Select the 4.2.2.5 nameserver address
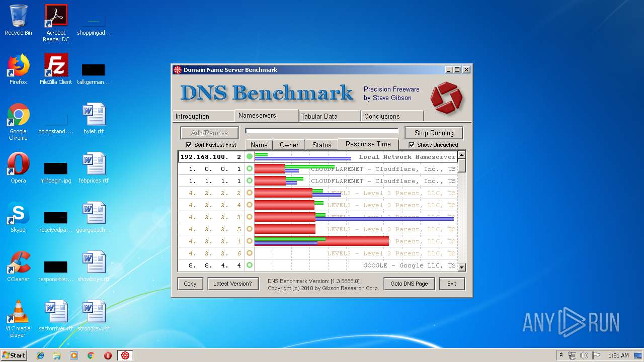This screenshot has height=362, width=644. click(215, 229)
